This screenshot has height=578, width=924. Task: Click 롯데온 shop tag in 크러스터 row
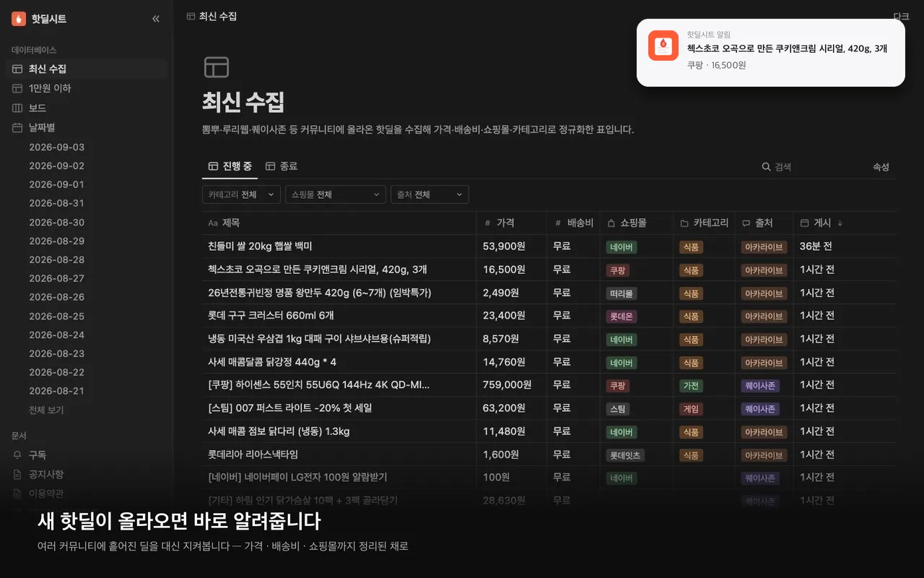[622, 316]
